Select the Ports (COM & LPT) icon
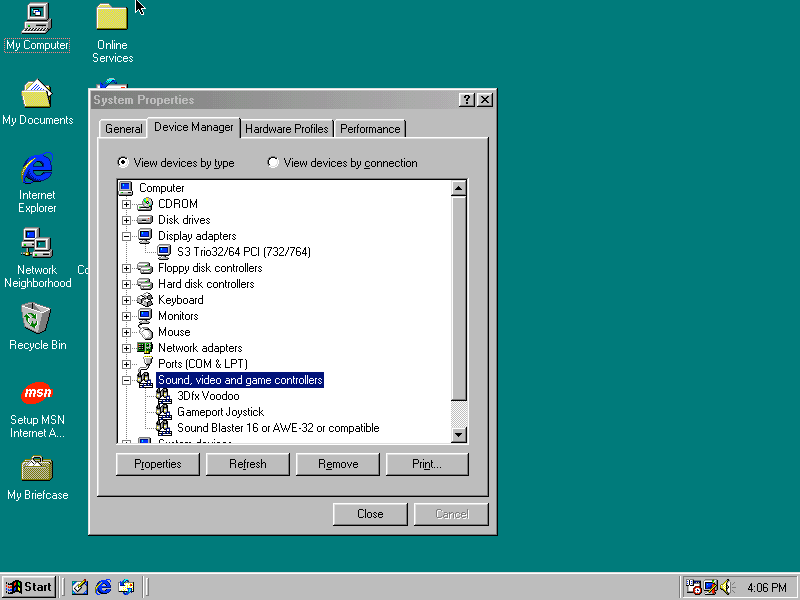The height and width of the screenshot is (600, 800). click(146, 363)
